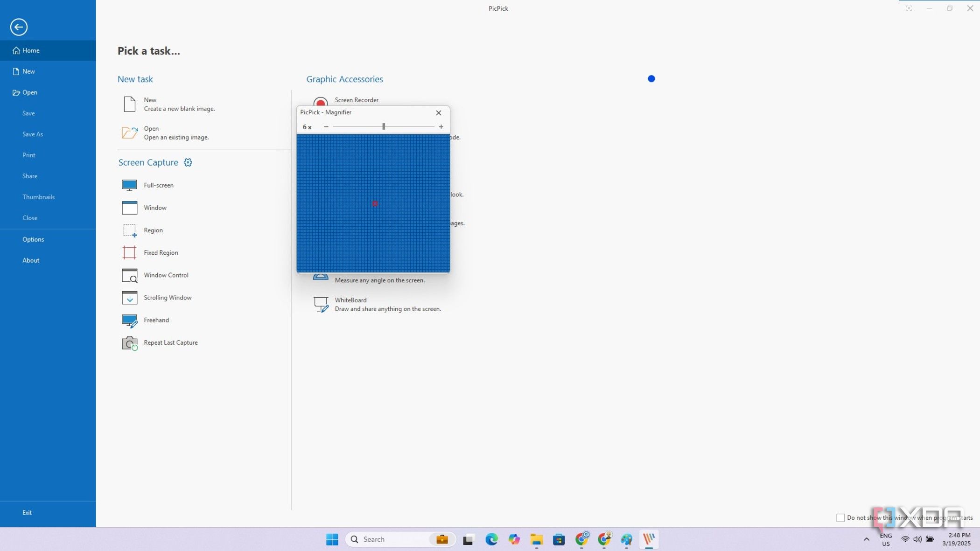Image resolution: width=980 pixels, height=551 pixels.
Task: Open Screen Capture settings via gear icon
Action: click(x=188, y=162)
